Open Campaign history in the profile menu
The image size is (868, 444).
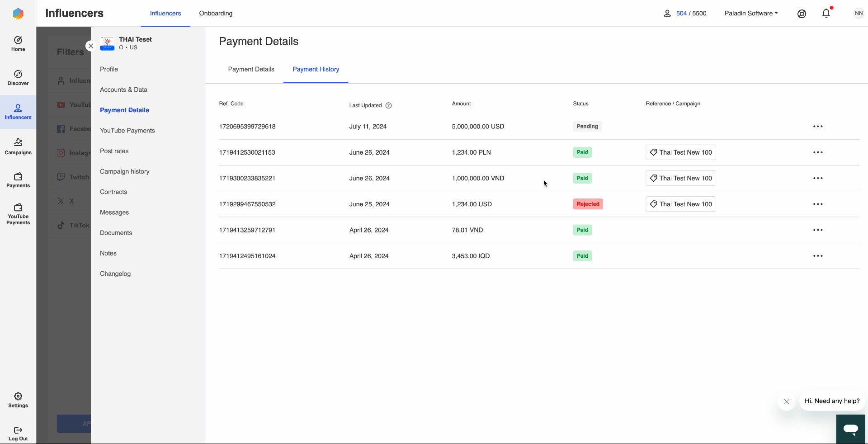pyautogui.click(x=124, y=171)
